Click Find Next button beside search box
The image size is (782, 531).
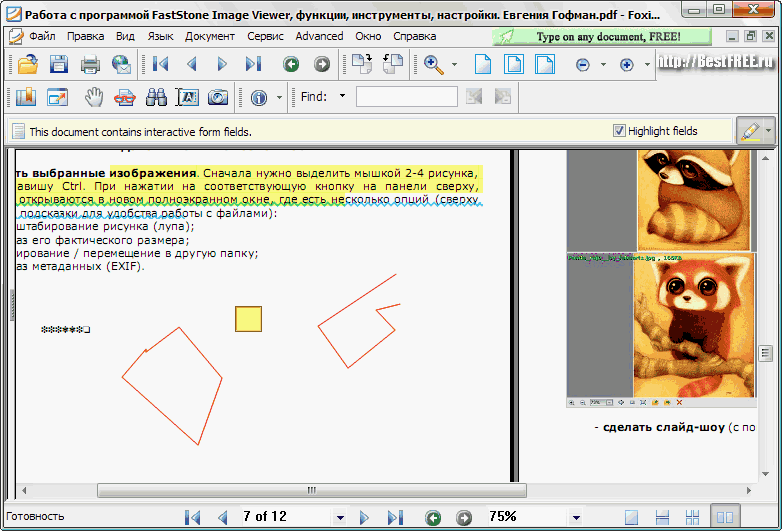[503, 97]
